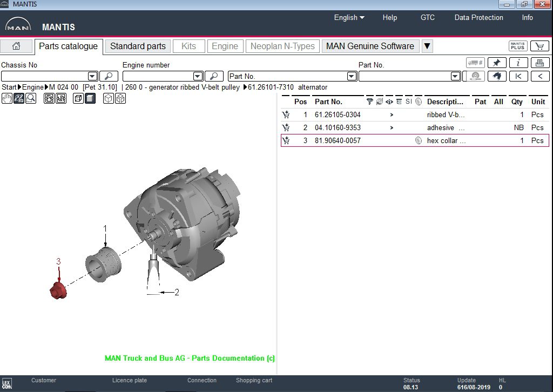The width and height of the screenshot is (553, 392).
Task: Add part 61.26105-0304 to shopping cart
Action: [x=286, y=114]
